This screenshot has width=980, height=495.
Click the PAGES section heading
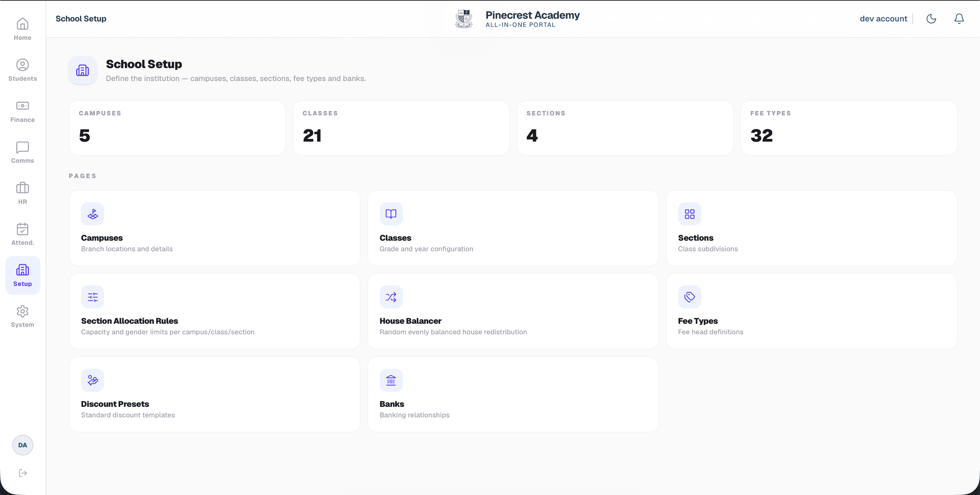82,176
